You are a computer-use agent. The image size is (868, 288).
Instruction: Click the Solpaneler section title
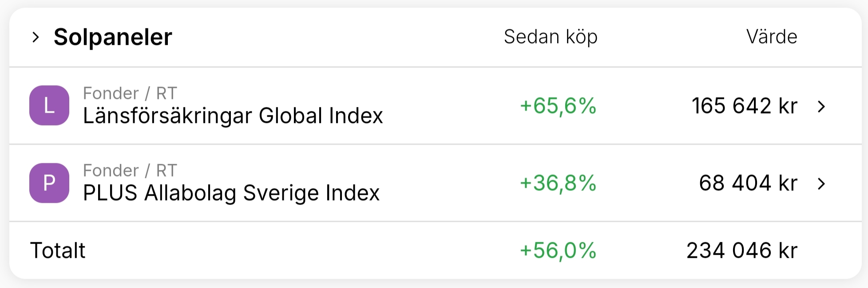click(x=113, y=37)
